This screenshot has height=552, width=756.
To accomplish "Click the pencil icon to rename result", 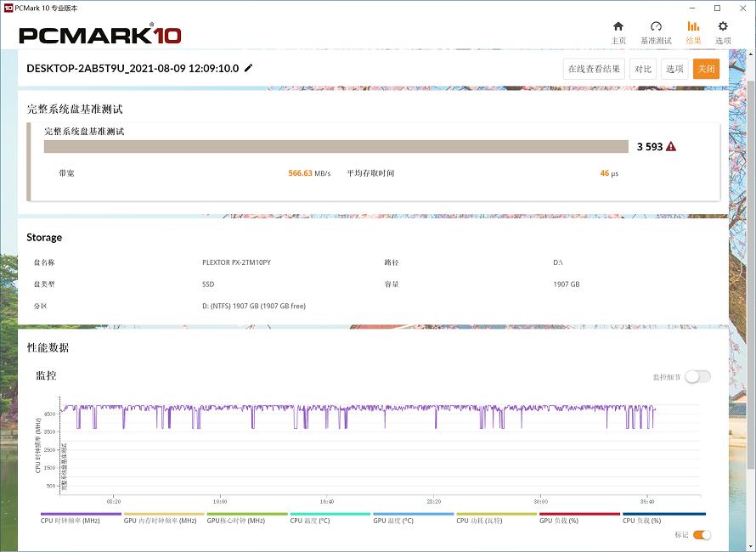I will (x=248, y=68).
